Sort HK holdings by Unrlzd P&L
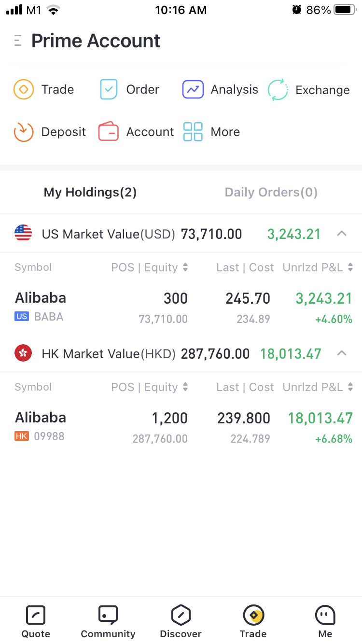Image resolution: width=362 pixels, height=644 pixels. click(x=318, y=387)
